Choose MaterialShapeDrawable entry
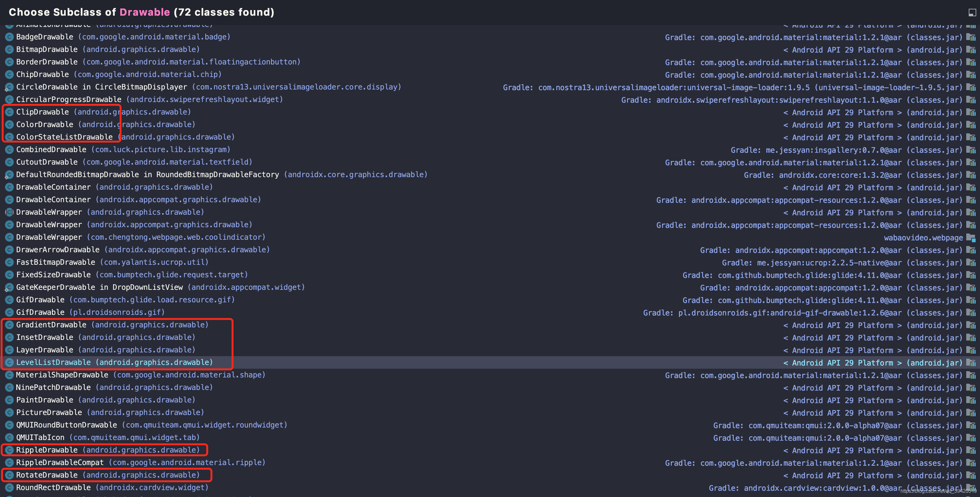980x497 pixels. [490, 375]
